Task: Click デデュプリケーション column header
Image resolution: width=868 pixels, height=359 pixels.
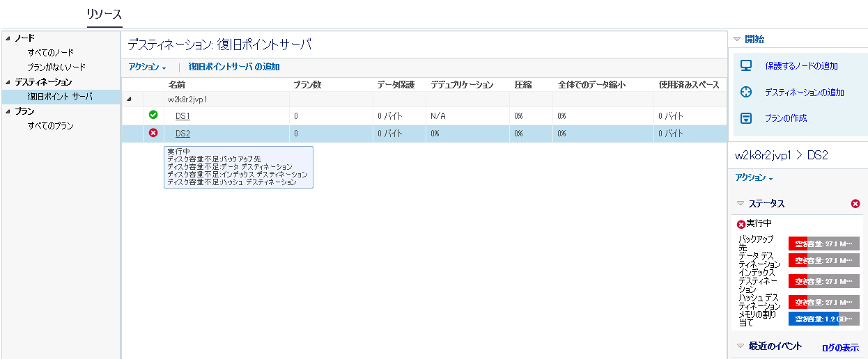Action: [462, 85]
